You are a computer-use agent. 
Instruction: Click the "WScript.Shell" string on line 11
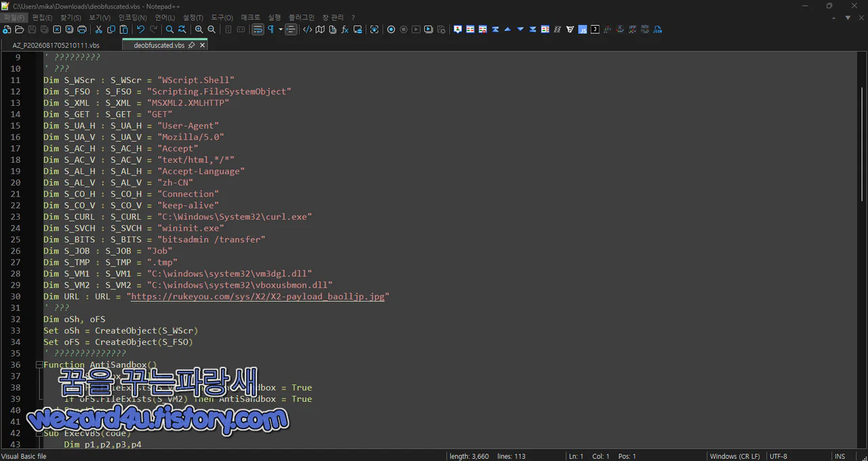tap(195, 80)
